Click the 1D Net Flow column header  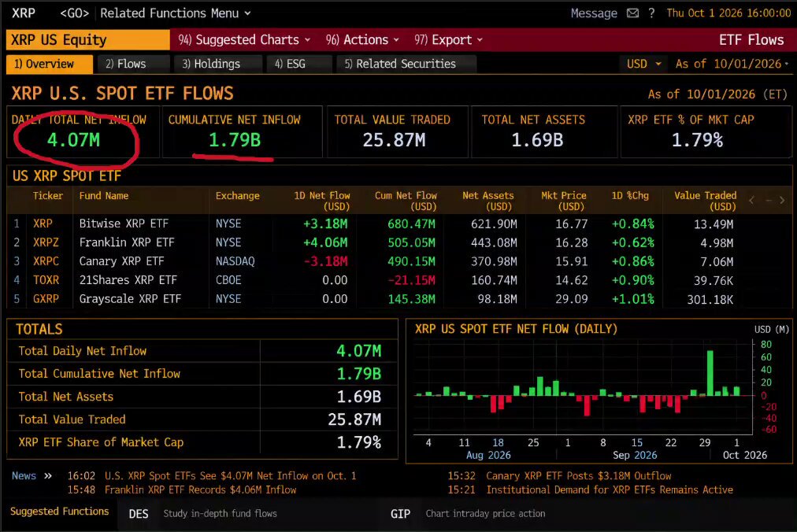322,201
